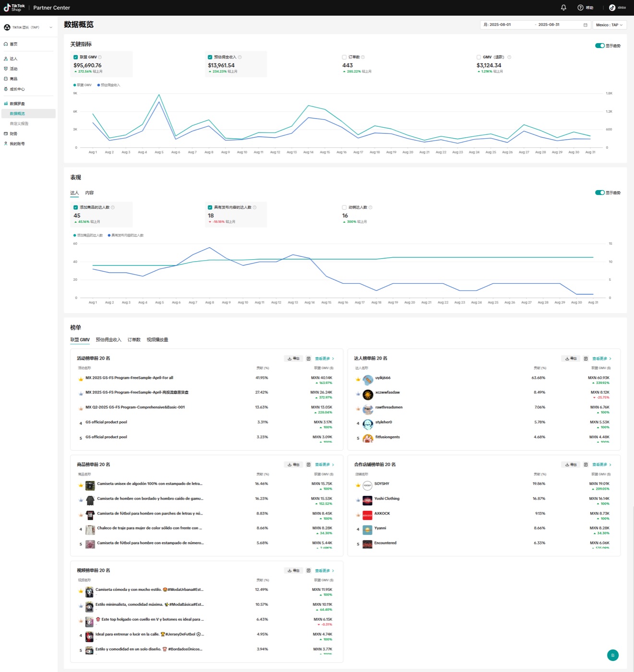Click the calendar icon in date range field

tap(585, 25)
